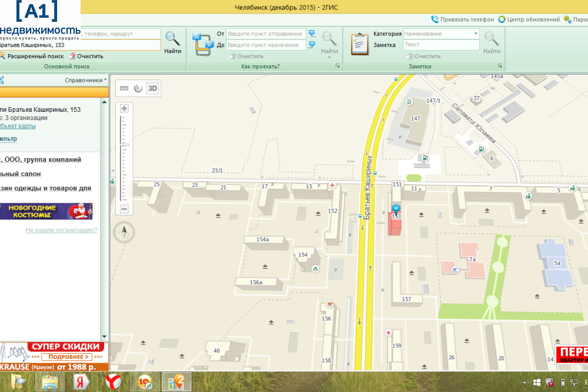The width and height of the screenshot is (588, 392).
Task: Click the bus stop icon by building 151
Action: click(x=375, y=174)
